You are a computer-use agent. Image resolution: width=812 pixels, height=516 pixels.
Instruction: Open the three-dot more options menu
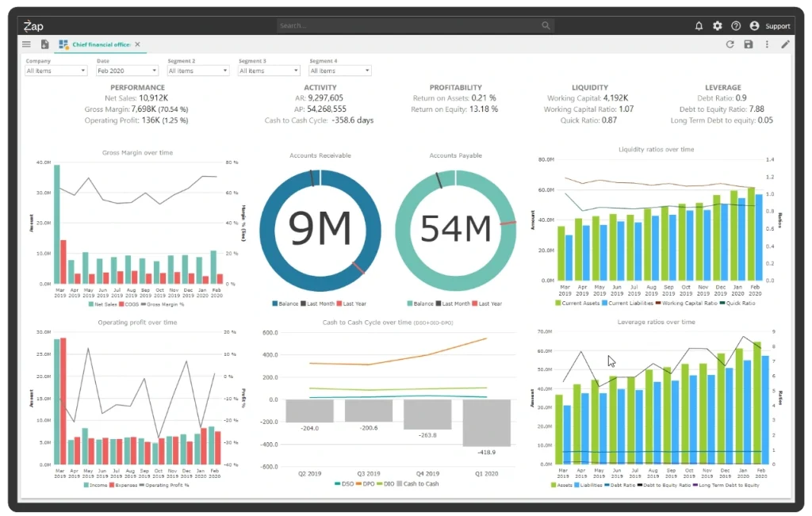coord(767,44)
